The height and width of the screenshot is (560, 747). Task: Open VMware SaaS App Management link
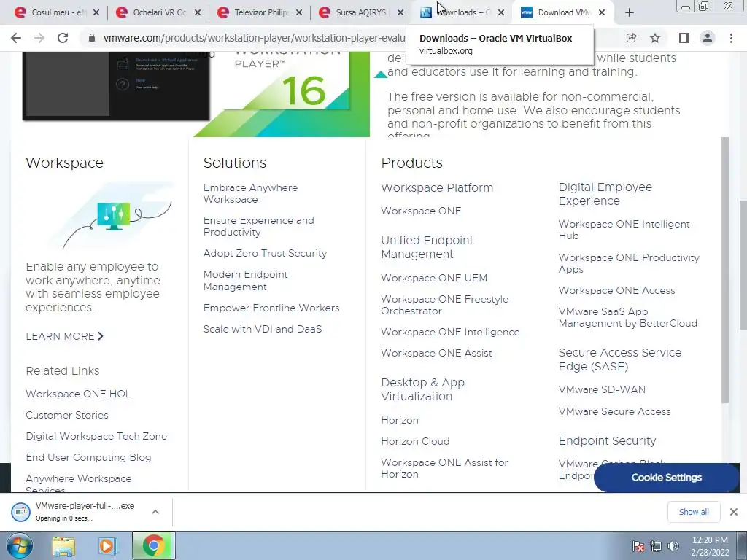coord(628,317)
